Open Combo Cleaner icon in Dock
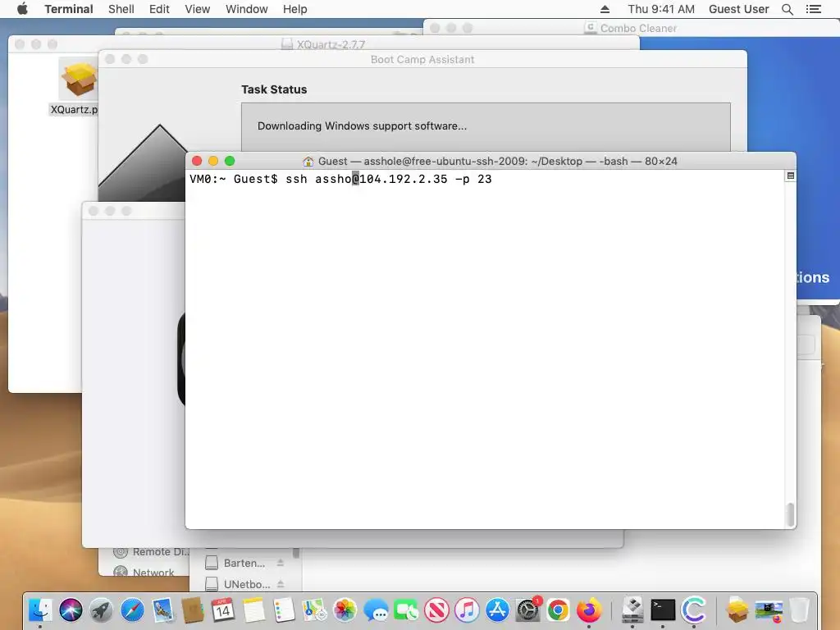840x630 pixels. (x=694, y=609)
